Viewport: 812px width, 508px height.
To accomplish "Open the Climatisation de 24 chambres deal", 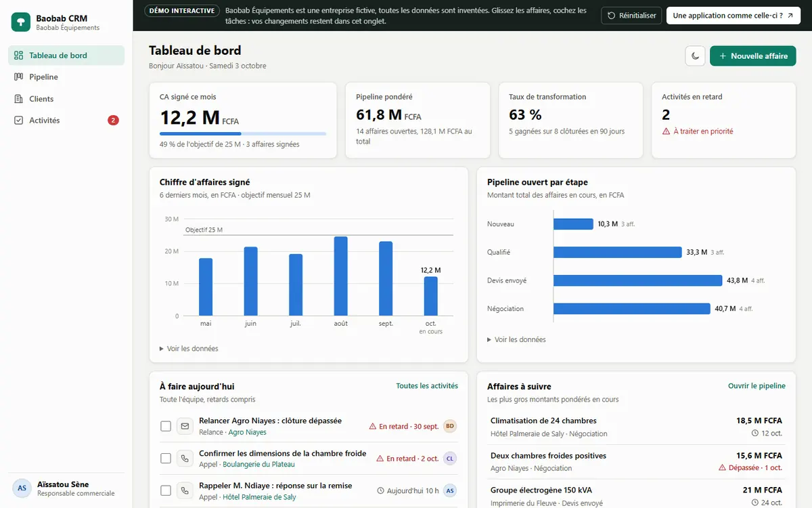I will tap(636, 427).
